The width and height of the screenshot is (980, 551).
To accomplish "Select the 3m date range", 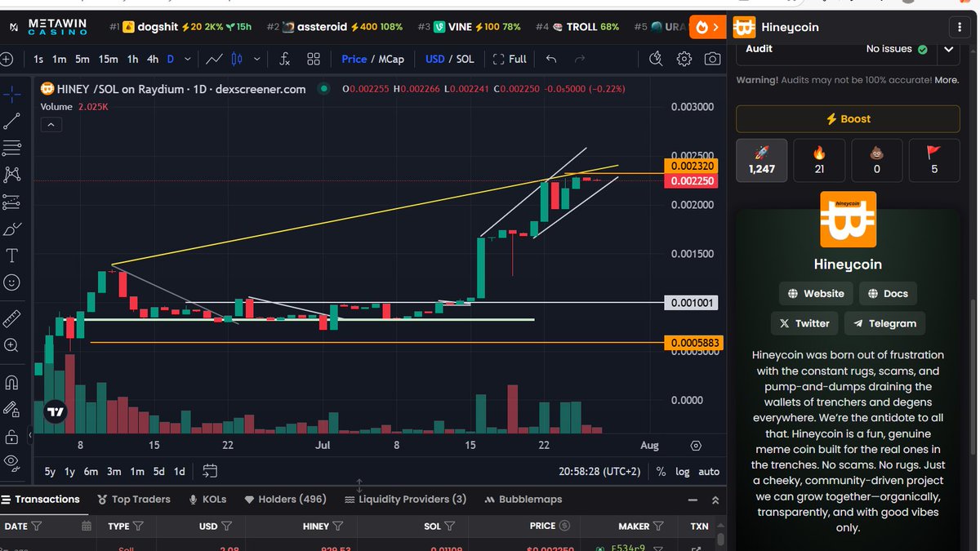I will point(114,471).
